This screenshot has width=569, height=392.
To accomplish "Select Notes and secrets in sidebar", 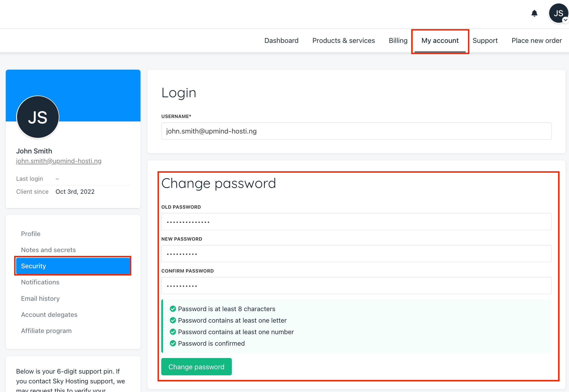I will click(48, 250).
